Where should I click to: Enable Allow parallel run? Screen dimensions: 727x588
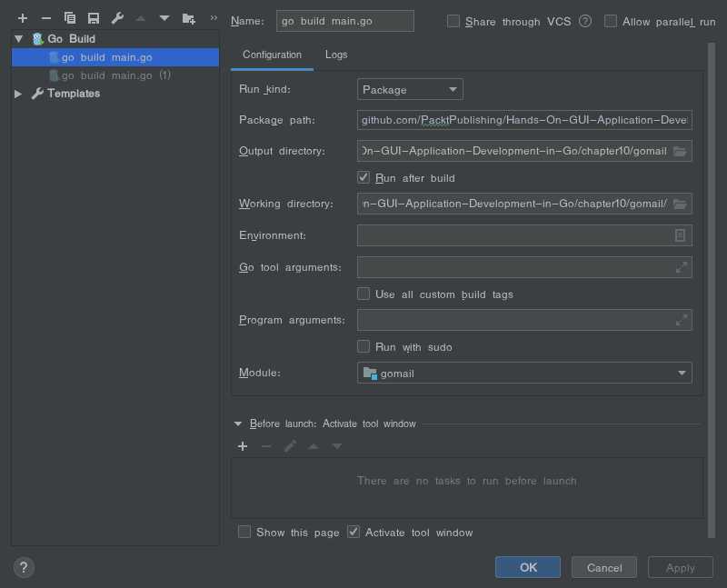tap(610, 21)
